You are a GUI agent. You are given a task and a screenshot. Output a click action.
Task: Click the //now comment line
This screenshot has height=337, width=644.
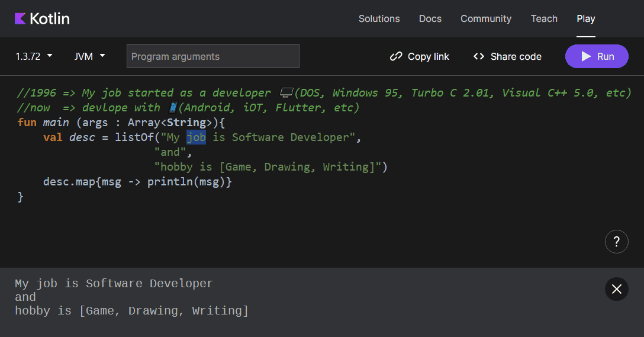(x=188, y=108)
